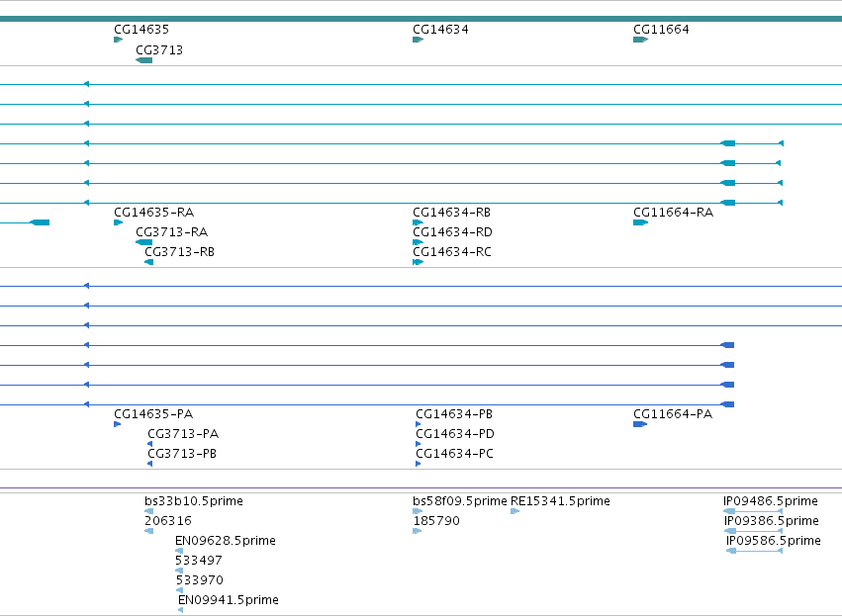842x616 pixels.
Task: Click the 533970 feature label
Action: (199, 580)
